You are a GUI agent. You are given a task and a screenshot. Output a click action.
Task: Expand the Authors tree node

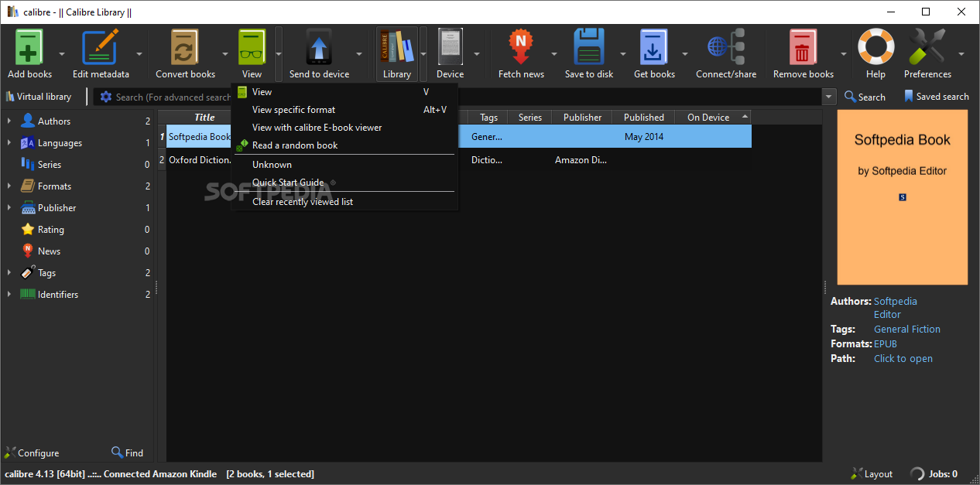(9, 121)
